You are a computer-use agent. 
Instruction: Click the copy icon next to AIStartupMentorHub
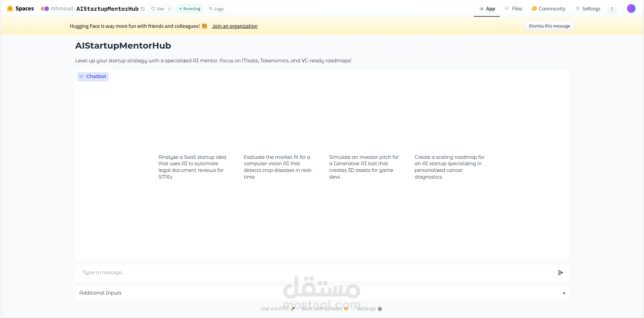[x=143, y=9]
